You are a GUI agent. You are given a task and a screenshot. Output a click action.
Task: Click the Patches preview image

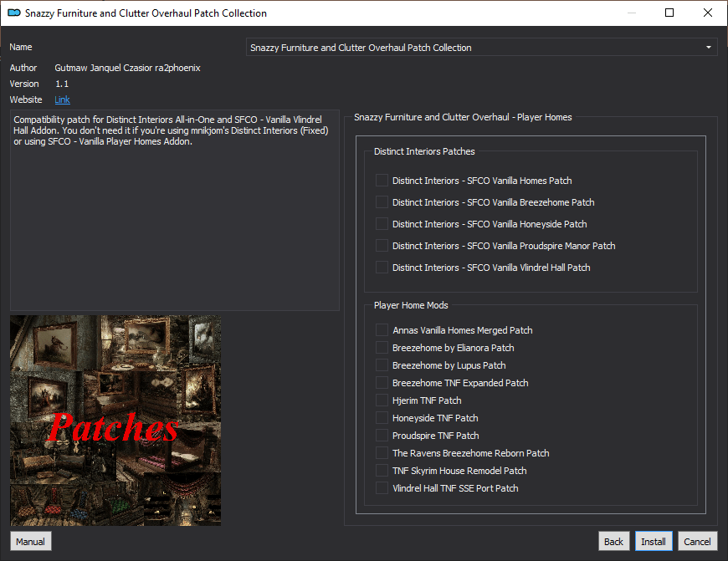point(115,421)
